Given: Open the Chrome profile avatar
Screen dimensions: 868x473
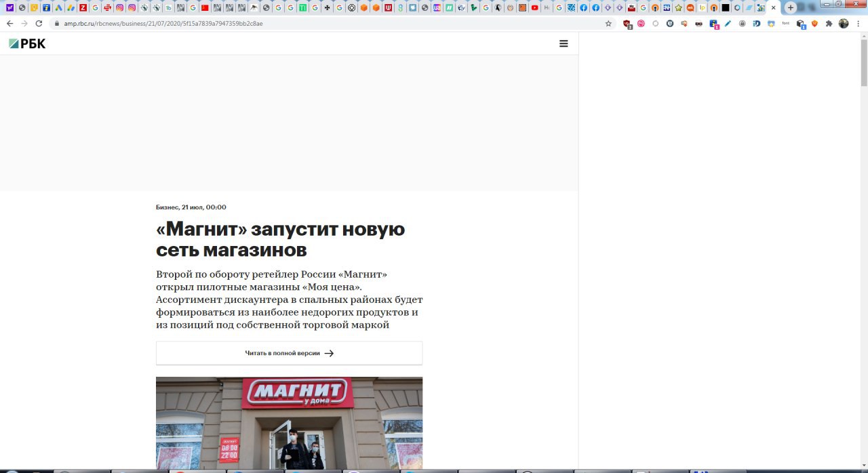Looking at the screenshot, I should click(x=844, y=23).
